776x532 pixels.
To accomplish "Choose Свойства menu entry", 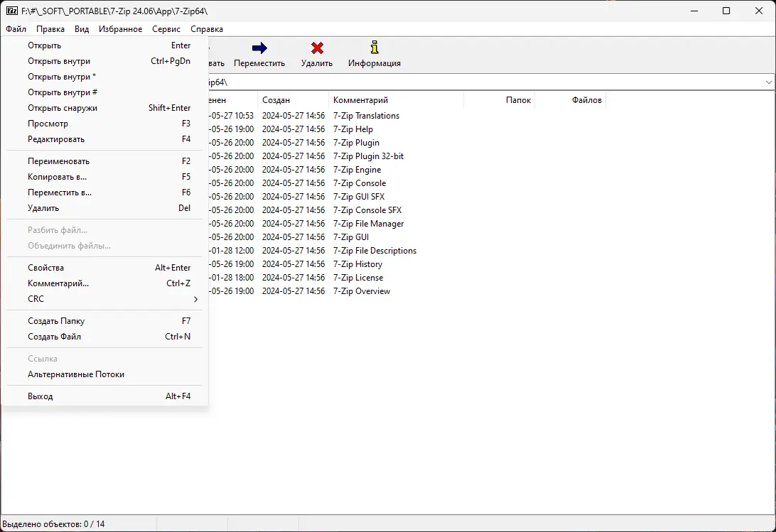I will pos(105,268).
